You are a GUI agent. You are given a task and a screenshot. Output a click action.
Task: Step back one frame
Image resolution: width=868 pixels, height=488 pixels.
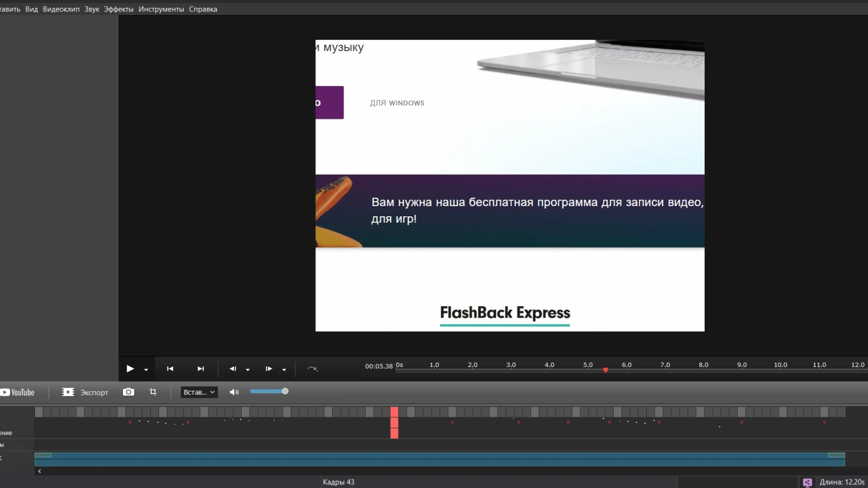233,369
